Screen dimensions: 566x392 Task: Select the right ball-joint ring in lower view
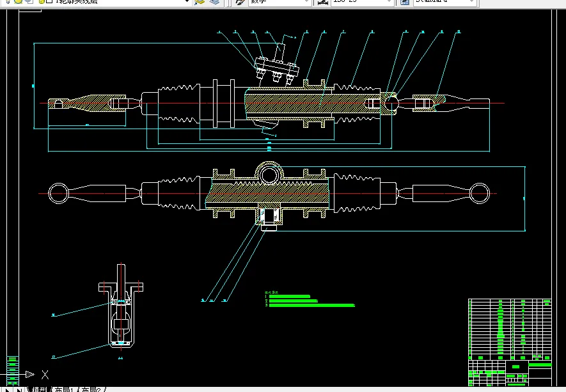click(x=480, y=193)
